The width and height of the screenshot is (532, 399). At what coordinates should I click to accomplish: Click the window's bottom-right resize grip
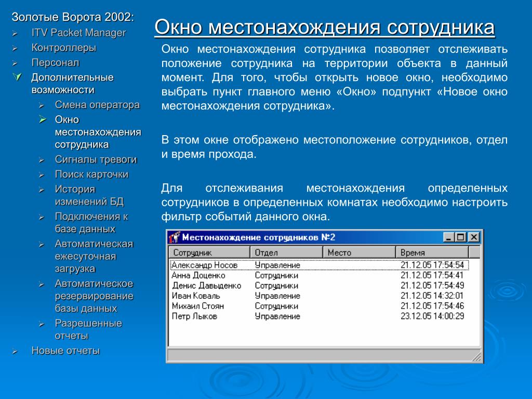tap(477, 356)
